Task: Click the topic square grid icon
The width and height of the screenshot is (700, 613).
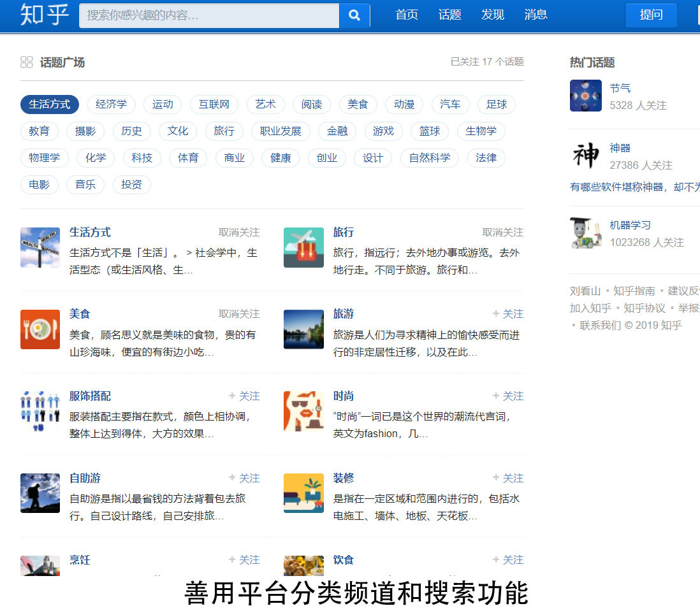Action: 27,62
